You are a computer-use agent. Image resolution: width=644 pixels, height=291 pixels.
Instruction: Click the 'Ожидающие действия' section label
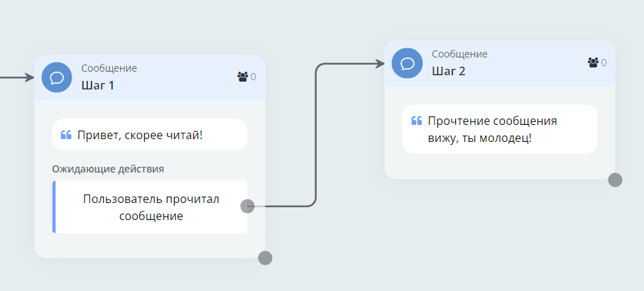click(x=108, y=169)
